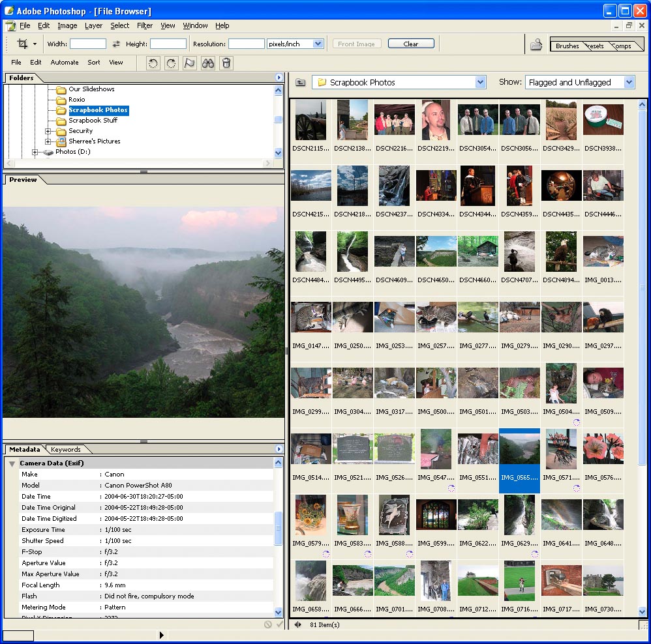This screenshot has width=651, height=644.
Task: Collapse the Camera Data (Exif) section
Action: coord(12,463)
